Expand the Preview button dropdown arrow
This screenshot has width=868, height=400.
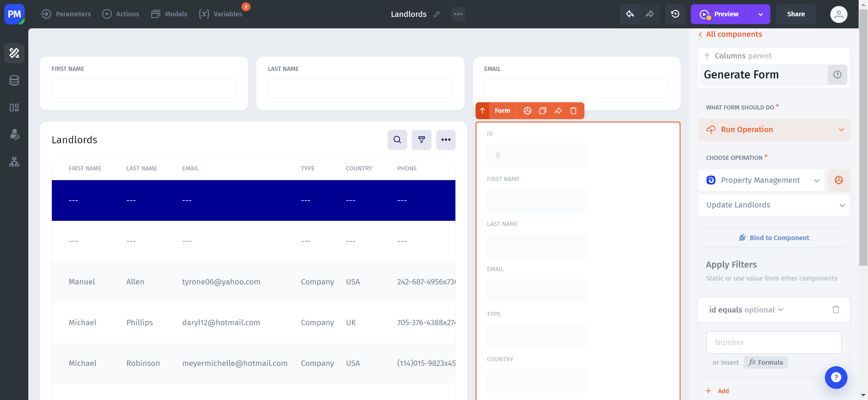(x=760, y=14)
